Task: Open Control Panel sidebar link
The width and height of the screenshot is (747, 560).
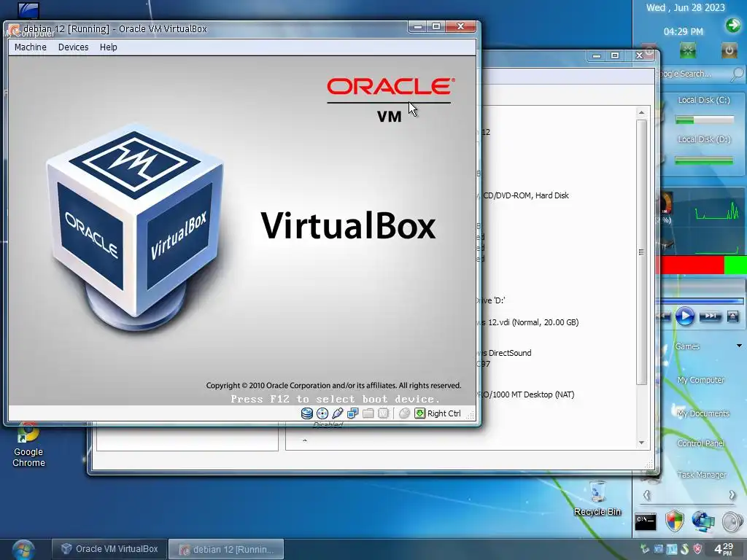Action: [x=700, y=443]
